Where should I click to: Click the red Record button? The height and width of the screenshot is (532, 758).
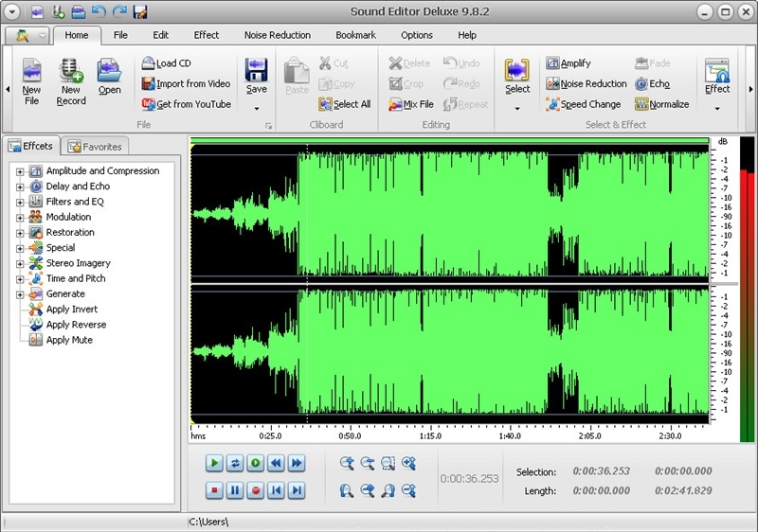256,490
